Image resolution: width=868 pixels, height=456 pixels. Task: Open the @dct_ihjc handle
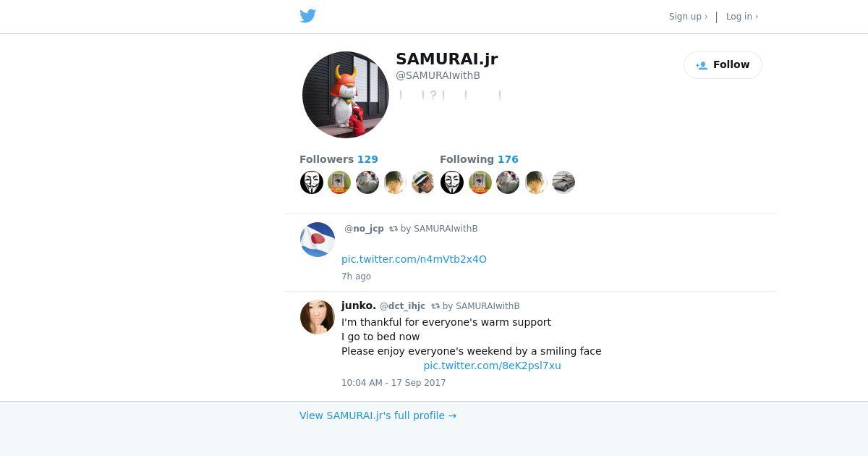pyautogui.click(x=402, y=306)
